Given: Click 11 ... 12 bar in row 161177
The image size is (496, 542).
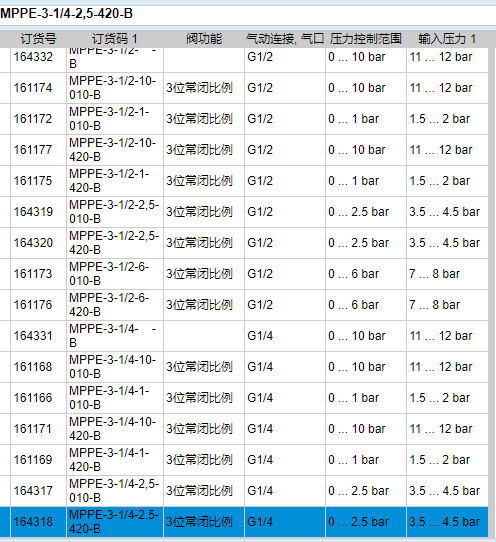Looking at the screenshot, I should point(441,150).
